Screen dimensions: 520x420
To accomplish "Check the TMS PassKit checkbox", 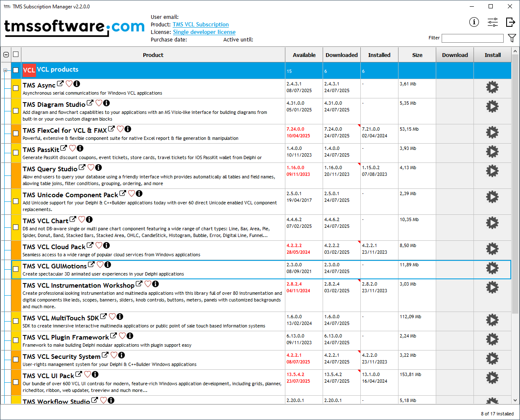I will 16,152.
